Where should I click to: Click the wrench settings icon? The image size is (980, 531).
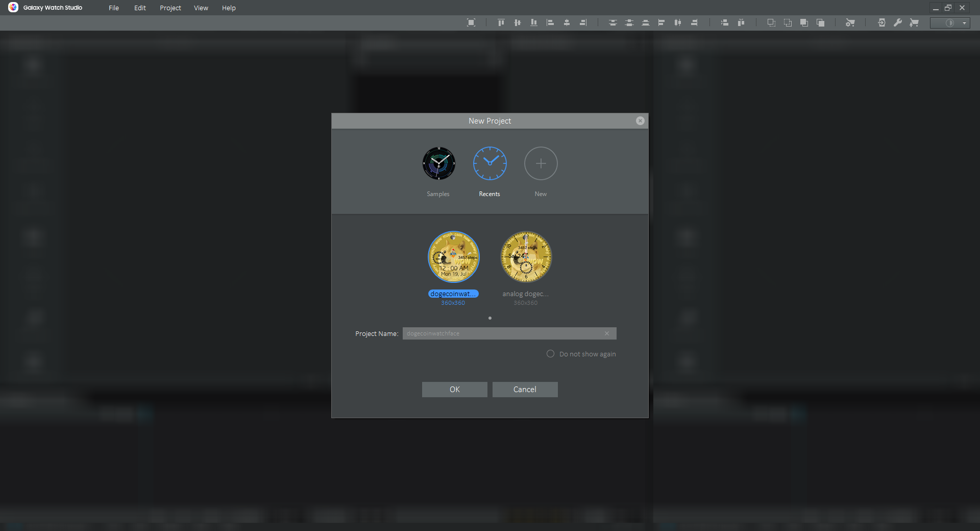pos(898,22)
